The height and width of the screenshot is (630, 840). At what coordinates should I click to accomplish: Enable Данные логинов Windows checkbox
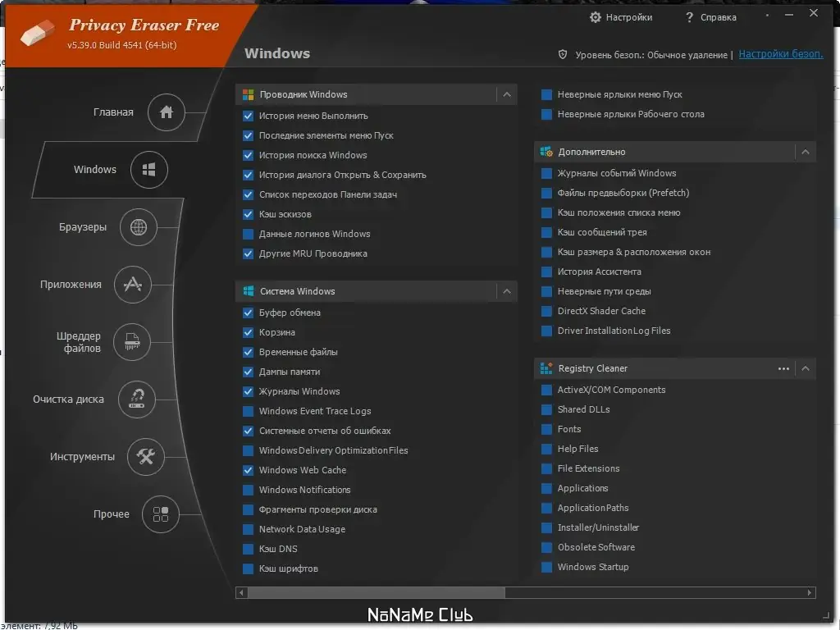click(x=248, y=234)
